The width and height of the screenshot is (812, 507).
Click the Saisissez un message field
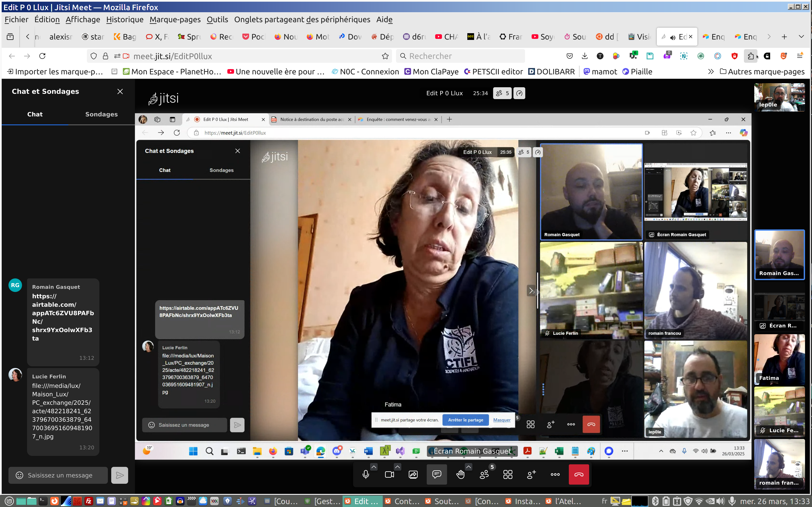pos(60,475)
